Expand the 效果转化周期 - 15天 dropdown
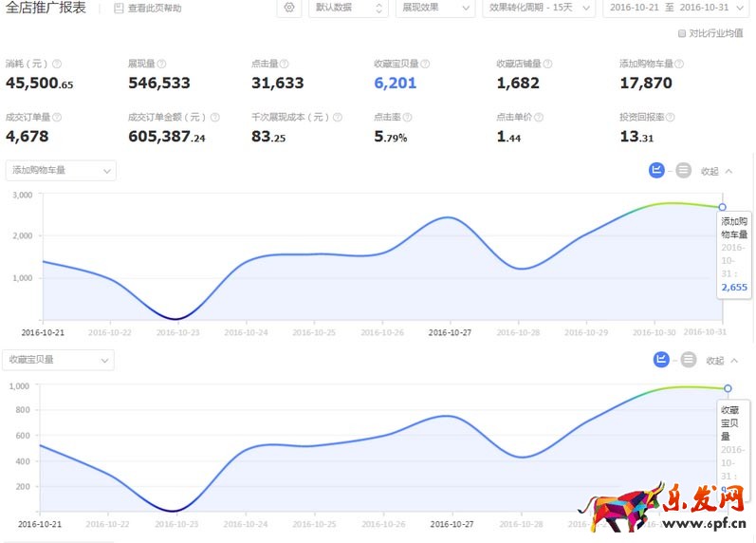The image size is (756, 543). tap(539, 8)
